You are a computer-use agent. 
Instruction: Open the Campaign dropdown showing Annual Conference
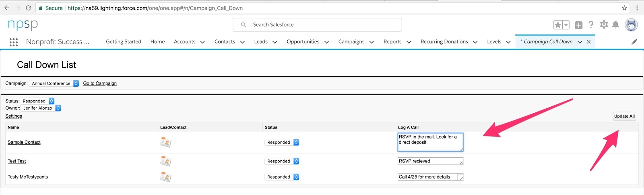[54, 83]
